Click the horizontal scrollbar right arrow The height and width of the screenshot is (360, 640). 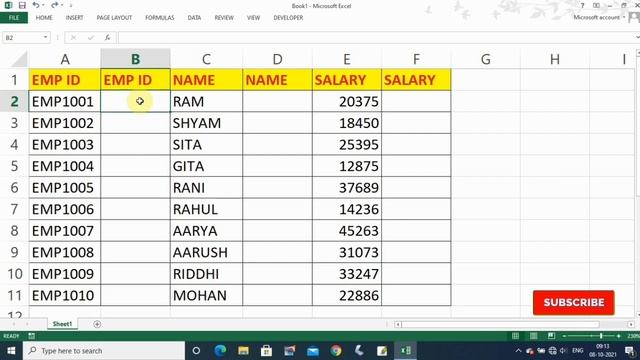coord(631,324)
